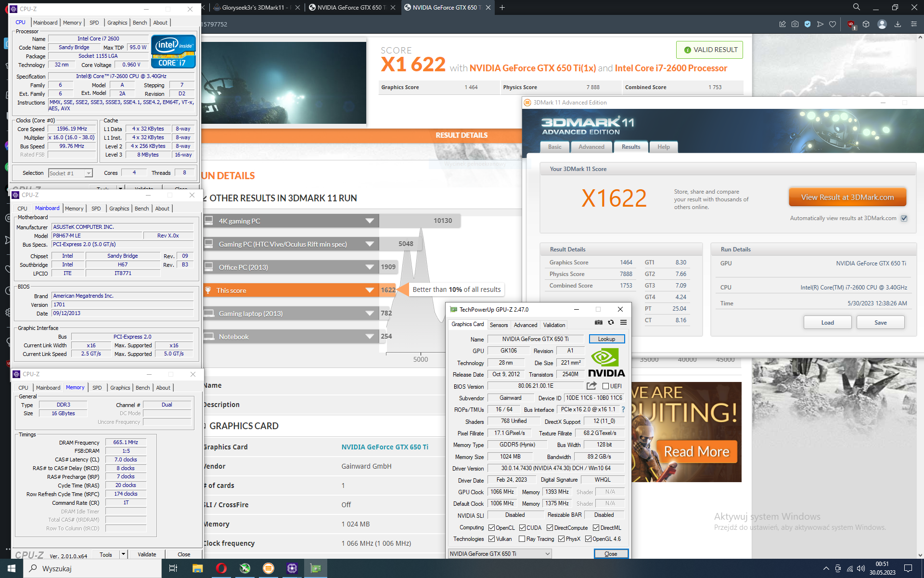Click View Result at 3DMark.com button
Viewport: 924px width, 578px height.
(x=847, y=197)
